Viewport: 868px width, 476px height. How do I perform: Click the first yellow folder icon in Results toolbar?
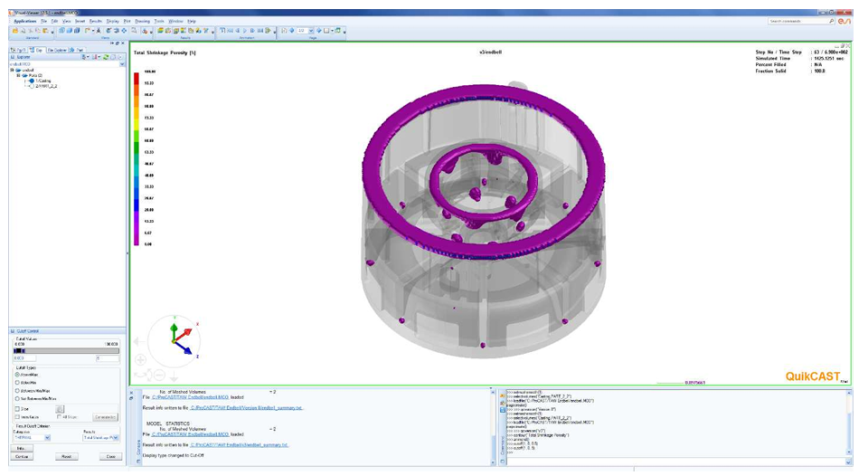(160, 31)
